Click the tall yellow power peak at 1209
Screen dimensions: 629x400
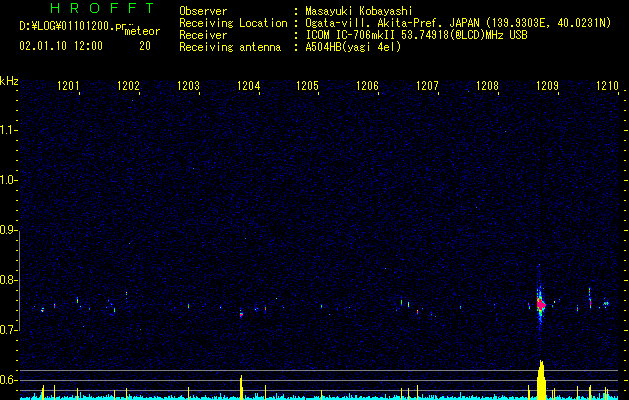pyautogui.click(x=542, y=380)
